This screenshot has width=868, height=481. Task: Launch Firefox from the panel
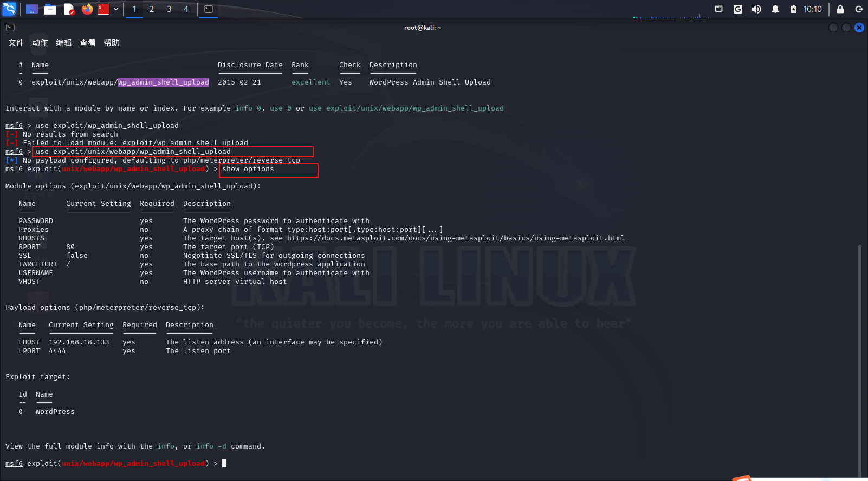87,9
